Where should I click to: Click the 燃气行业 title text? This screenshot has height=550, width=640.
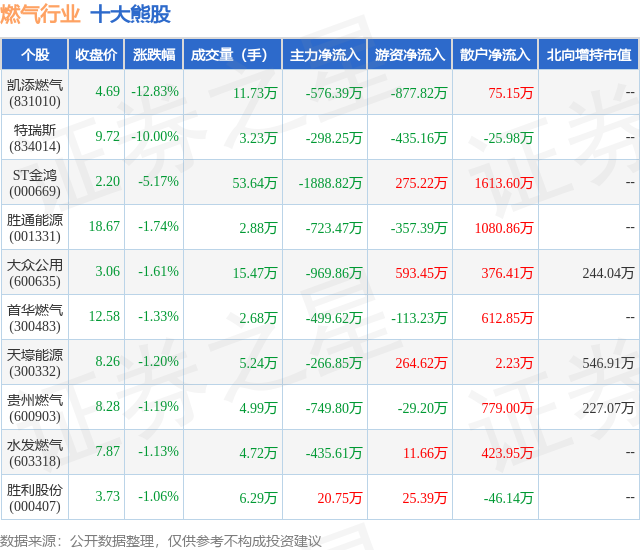click(x=40, y=14)
